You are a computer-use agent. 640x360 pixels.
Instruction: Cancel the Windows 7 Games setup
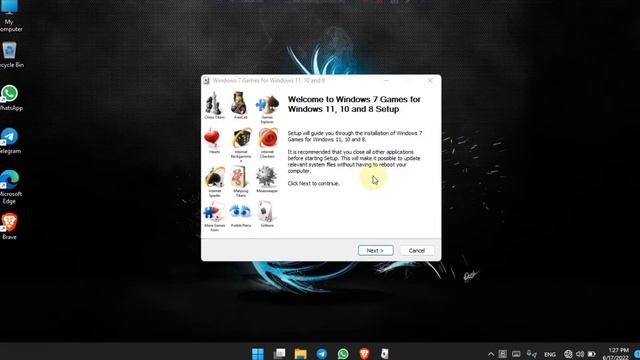pos(416,250)
